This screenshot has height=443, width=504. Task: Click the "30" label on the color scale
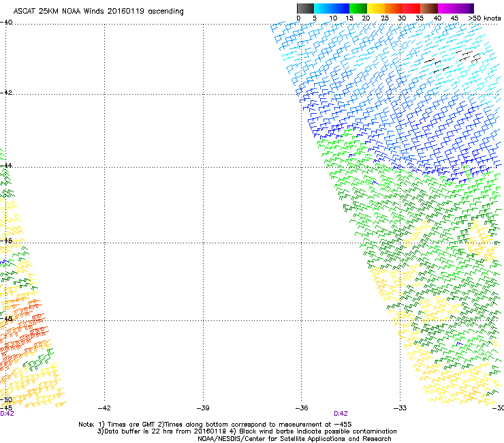pos(402,18)
